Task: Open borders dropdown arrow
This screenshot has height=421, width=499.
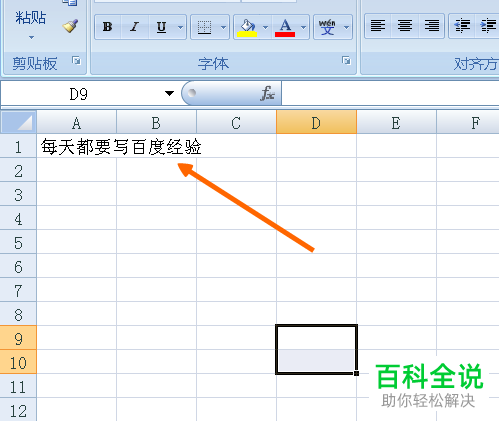Action: coord(223,27)
